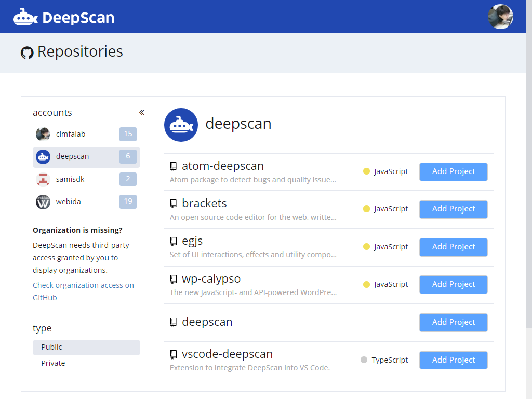This screenshot has height=399, width=532.
Task: Add Project for brackets
Action: pos(453,209)
